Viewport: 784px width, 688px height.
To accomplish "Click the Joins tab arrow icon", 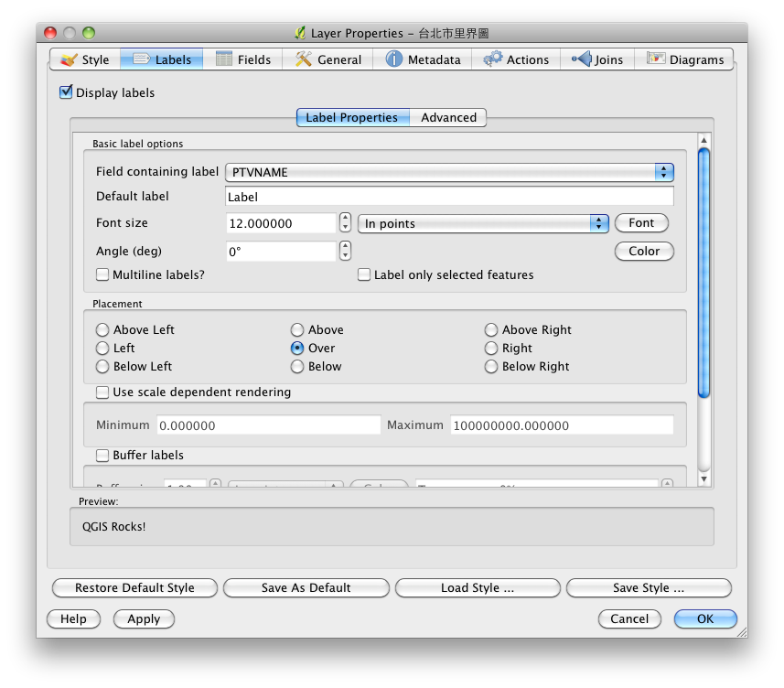I will coord(582,59).
